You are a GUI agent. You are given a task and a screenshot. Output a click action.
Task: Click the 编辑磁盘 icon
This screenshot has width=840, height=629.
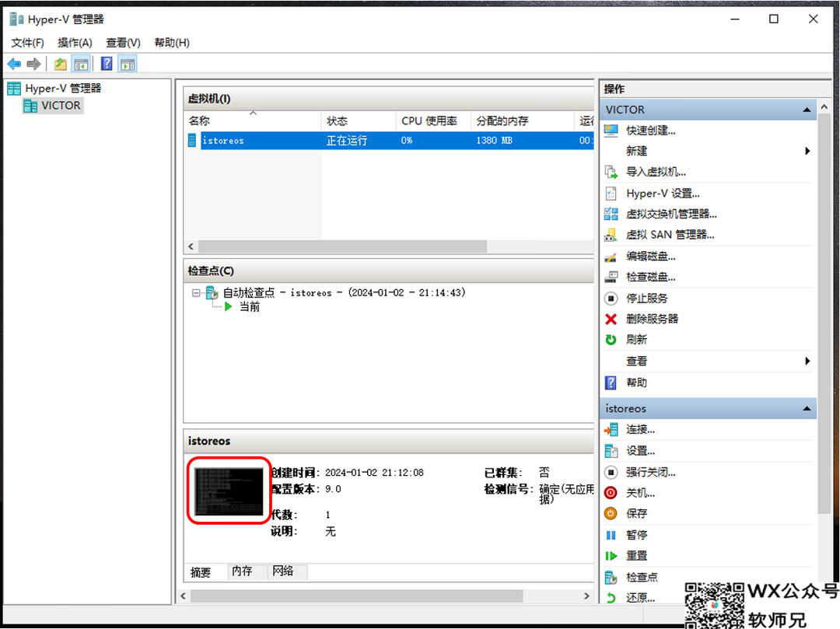611,257
